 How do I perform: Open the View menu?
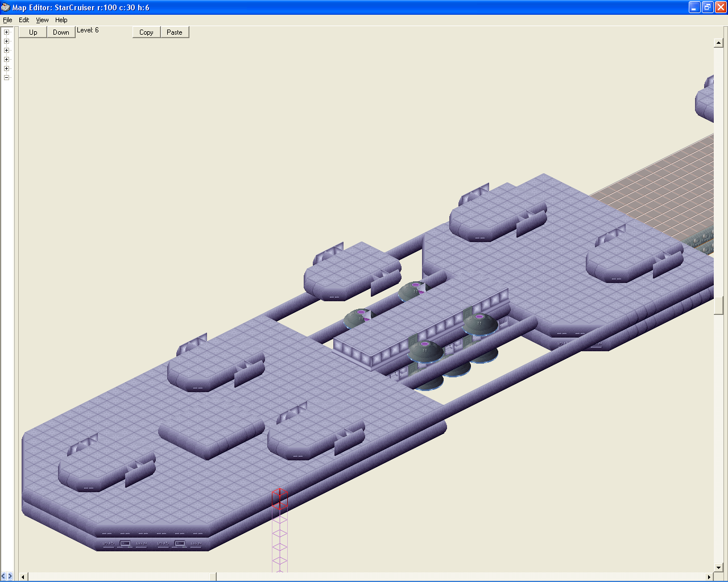42,20
